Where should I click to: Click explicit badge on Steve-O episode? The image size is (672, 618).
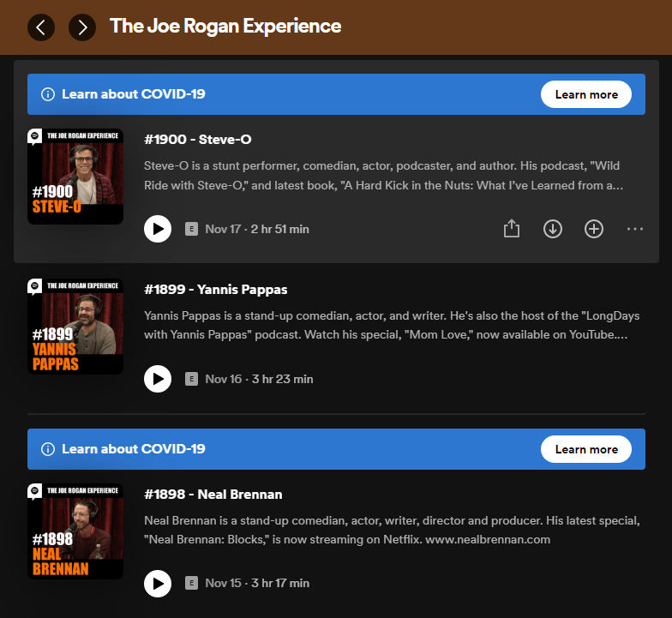(x=192, y=229)
